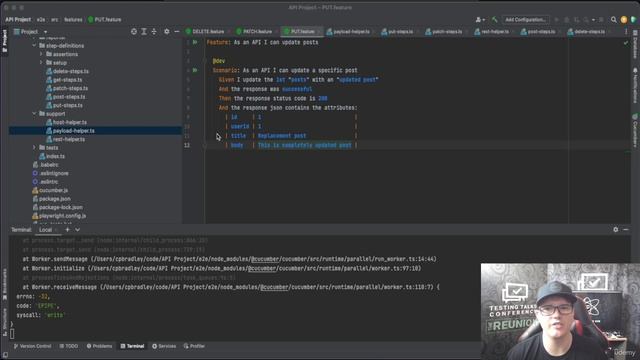The width and height of the screenshot is (640, 360).
Task: Click the Search Everywhere magnifier icon
Action: coord(613,20)
